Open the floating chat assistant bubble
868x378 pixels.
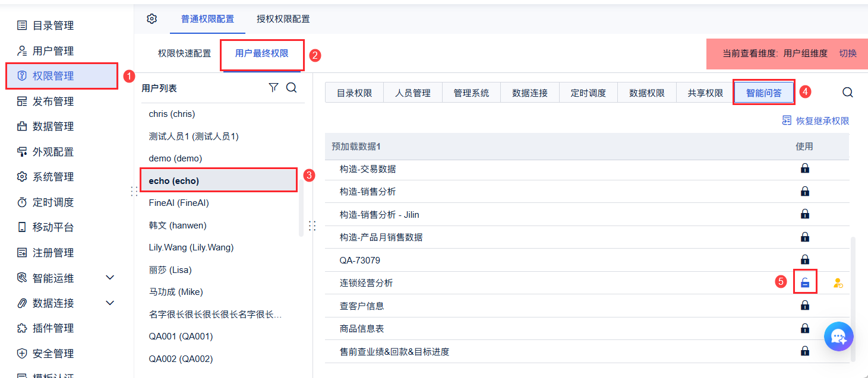[838, 337]
